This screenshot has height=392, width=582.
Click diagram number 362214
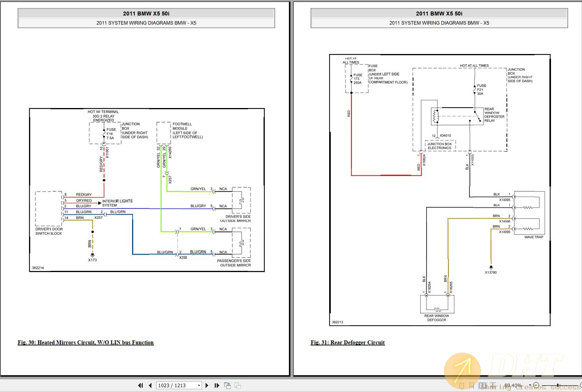point(38,268)
